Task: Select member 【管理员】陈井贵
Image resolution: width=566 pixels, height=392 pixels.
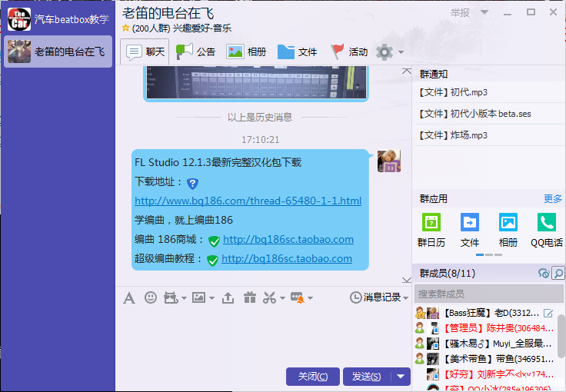Action: (485, 328)
